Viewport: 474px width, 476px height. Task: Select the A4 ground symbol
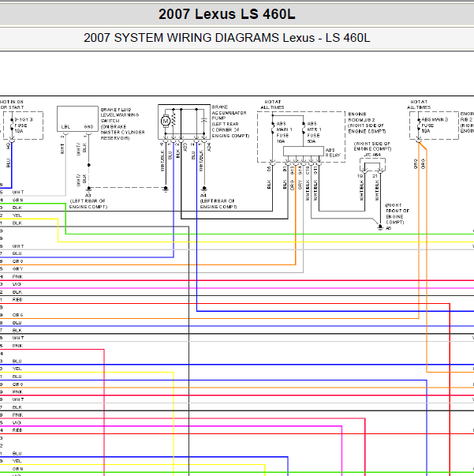[204, 189]
